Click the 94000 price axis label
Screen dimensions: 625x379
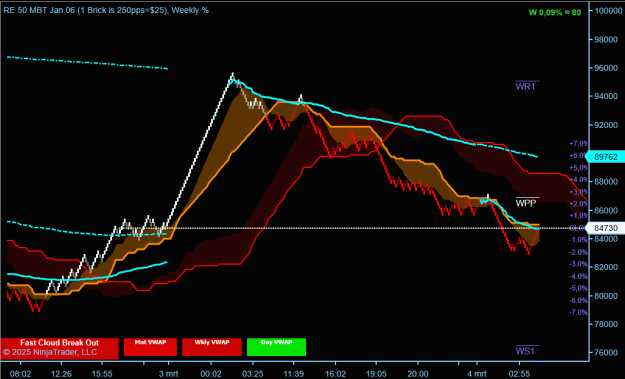(606, 96)
